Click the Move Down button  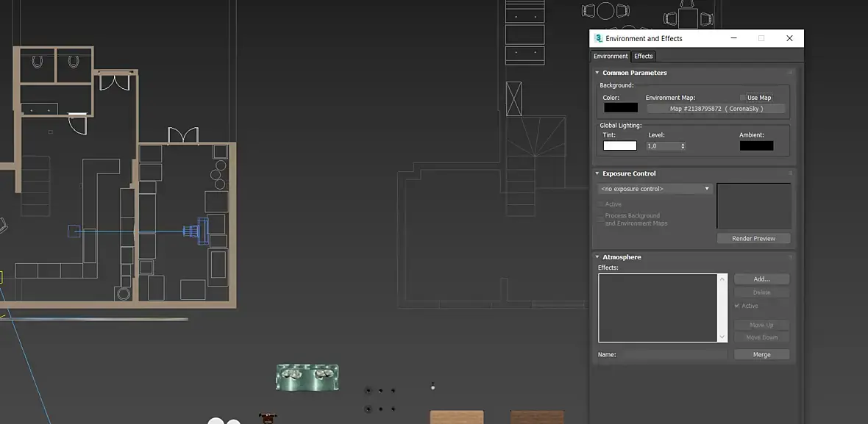coord(762,337)
